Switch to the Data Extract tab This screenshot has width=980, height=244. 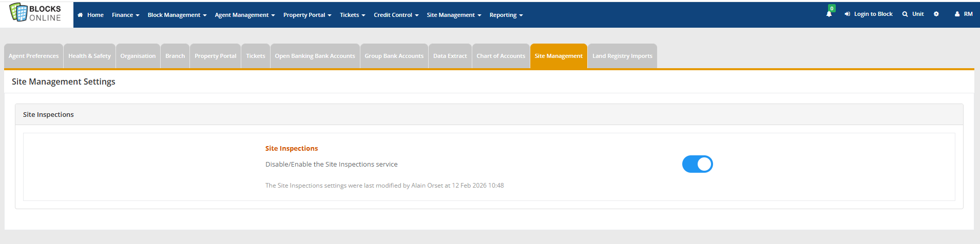click(x=450, y=56)
